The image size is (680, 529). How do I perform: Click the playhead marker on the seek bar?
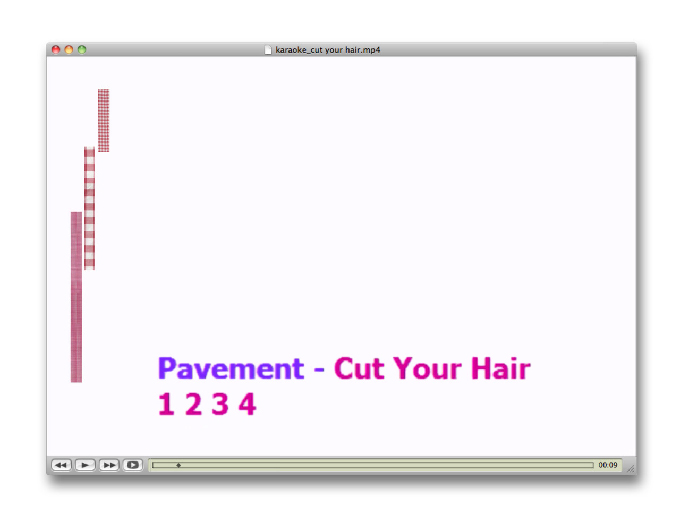coord(178,465)
